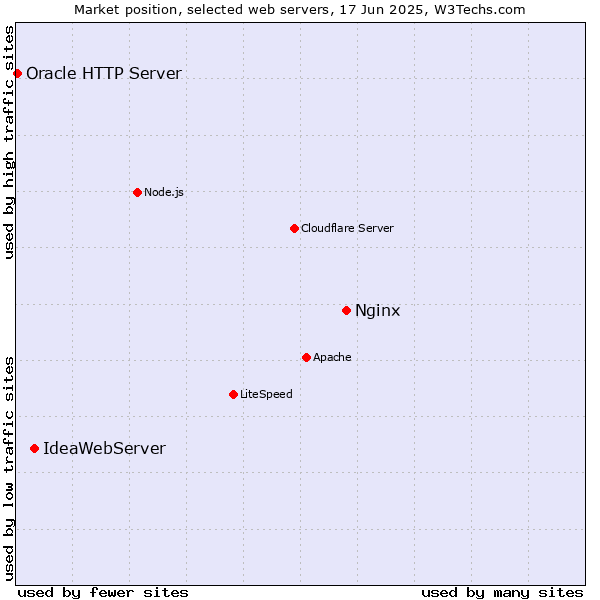Click the "Nginx" label text

point(377,311)
